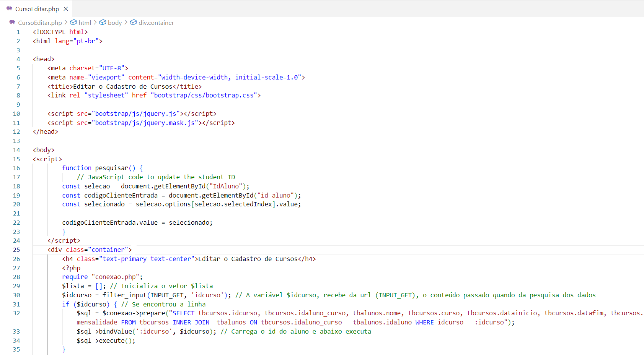Image resolution: width=644 pixels, height=355 pixels.
Task: Click the body element cube icon in breadcrumb
Action: [103, 23]
